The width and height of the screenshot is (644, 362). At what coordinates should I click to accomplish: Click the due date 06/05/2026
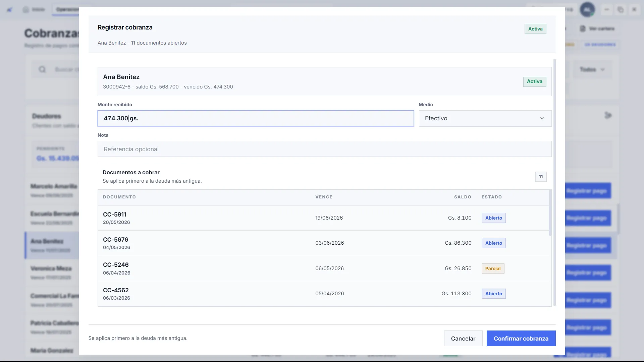[x=329, y=268]
